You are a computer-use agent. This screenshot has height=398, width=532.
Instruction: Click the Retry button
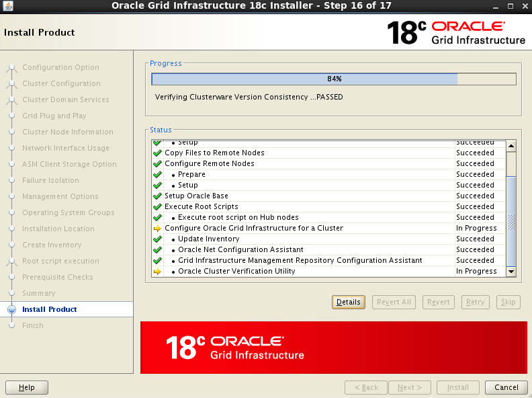[476, 302]
